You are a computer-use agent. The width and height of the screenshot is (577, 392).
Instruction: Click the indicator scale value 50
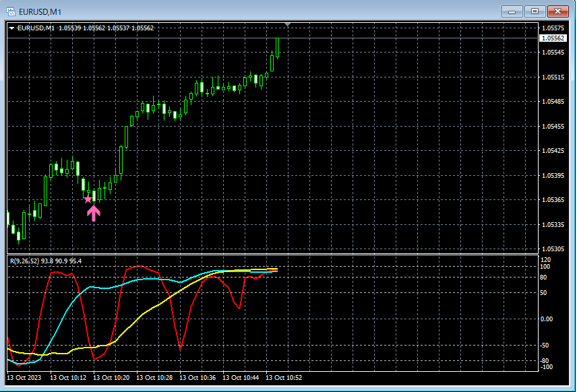tap(543, 293)
